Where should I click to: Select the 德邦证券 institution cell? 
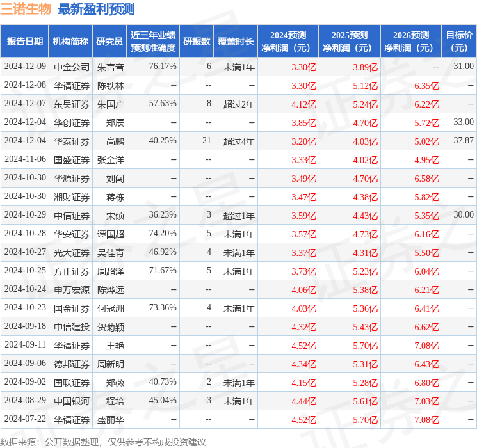coord(72,364)
